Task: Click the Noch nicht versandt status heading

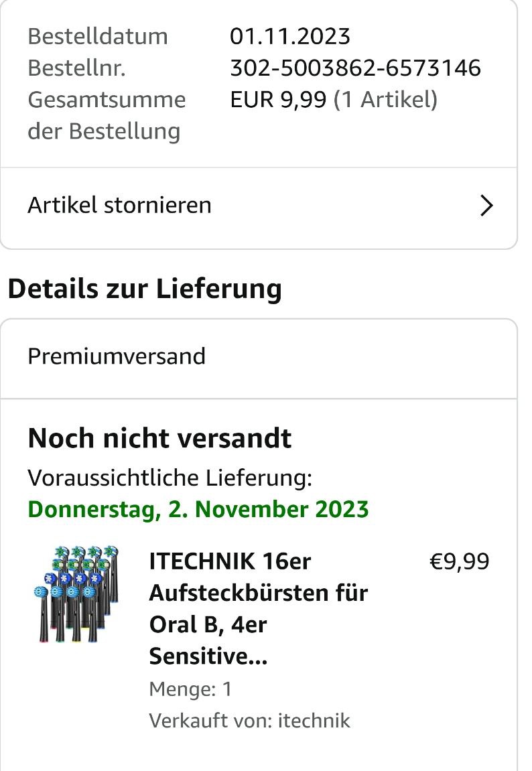Action: [159, 438]
